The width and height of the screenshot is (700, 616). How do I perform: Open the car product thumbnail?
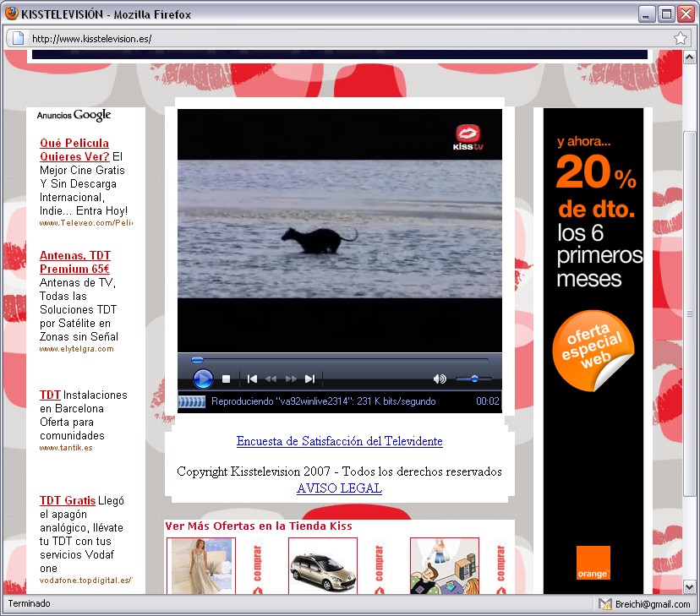tap(323, 565)
